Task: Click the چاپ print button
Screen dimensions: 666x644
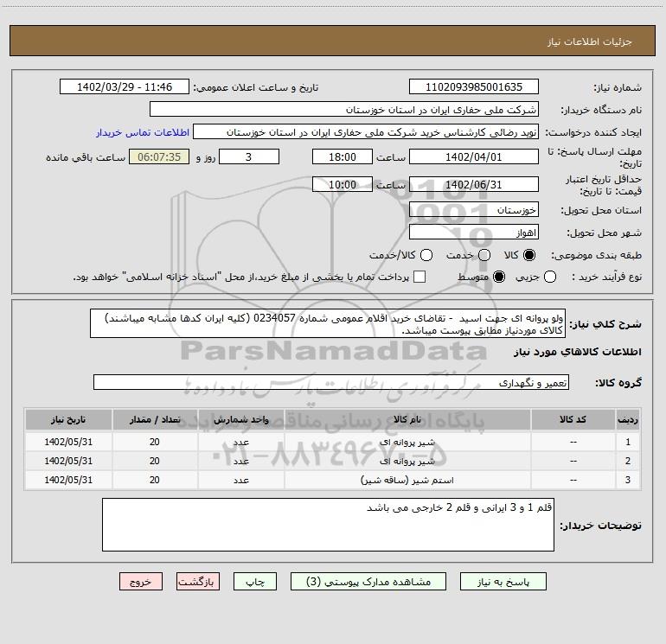Action: tap(264, 583)
